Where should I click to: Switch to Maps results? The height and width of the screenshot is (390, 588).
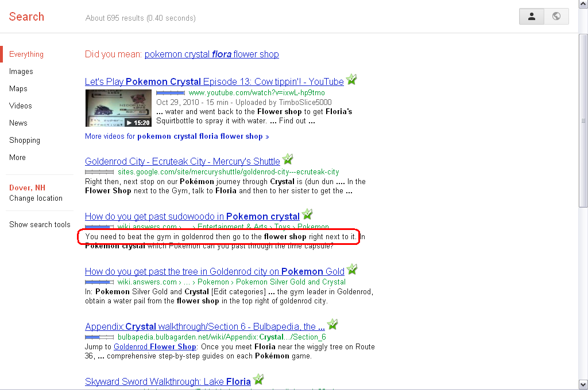pos(18,89)
